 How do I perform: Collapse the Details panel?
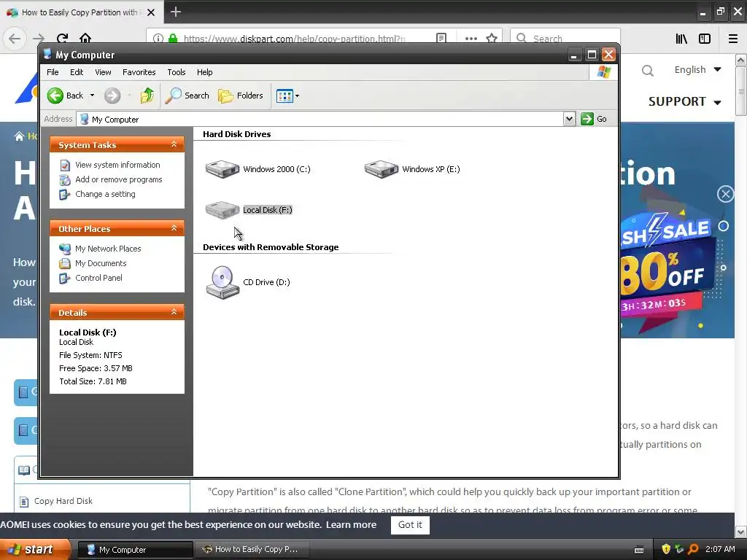(x=174, y=312)
